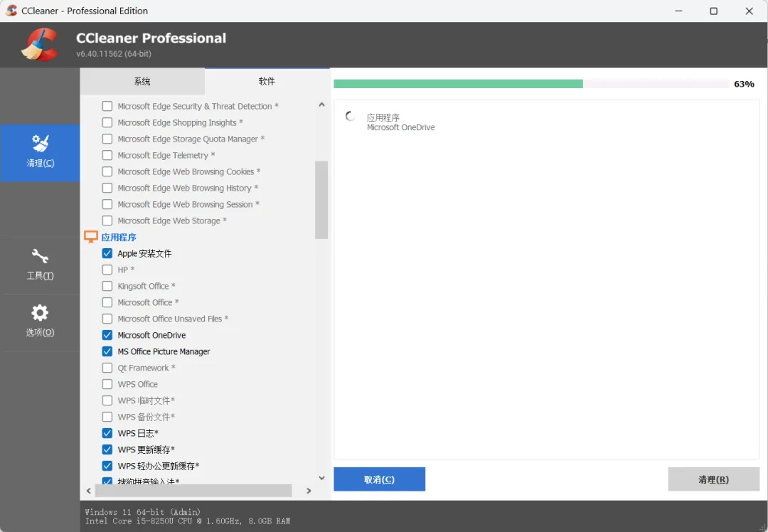Uncheck Microsoft OneDrive

pos(107,335)
